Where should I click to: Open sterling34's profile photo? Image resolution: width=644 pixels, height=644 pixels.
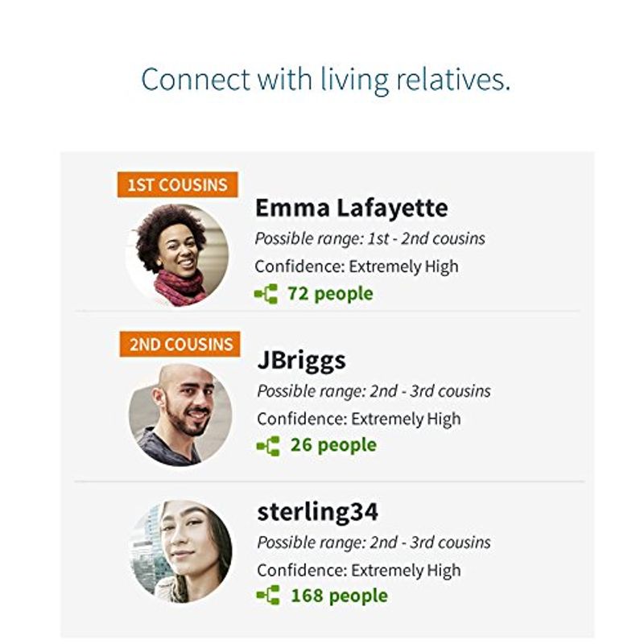click(180, 551)
